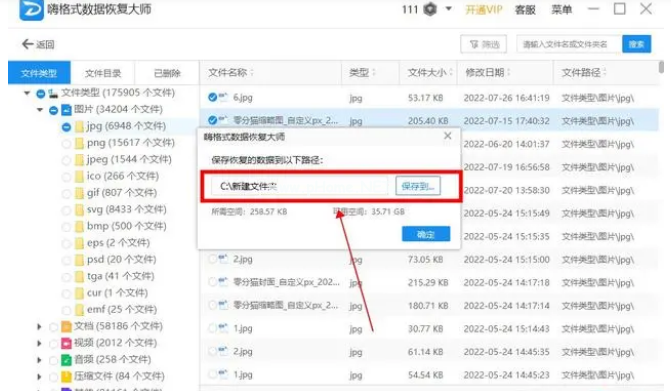The width and height of the screenshot is (671, 391).
Task: Select the 文档 folder icon in tree
Action: pyautogui.click(x=66, y=326)
